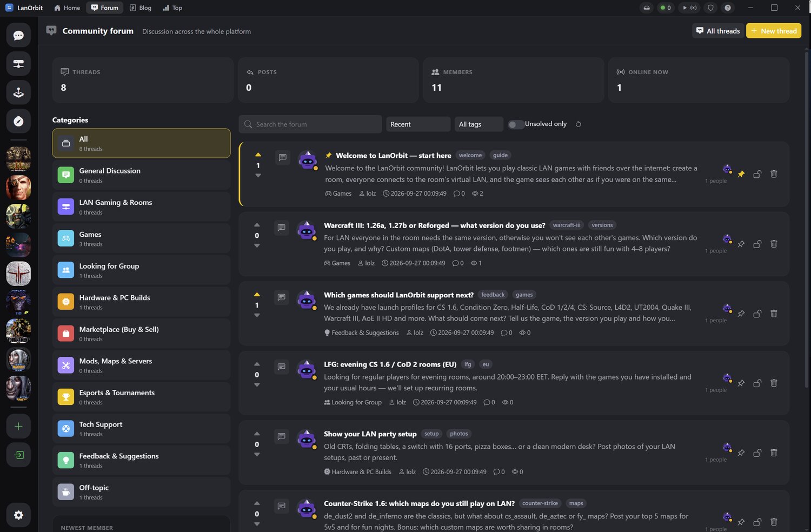Screen dimensions: 811x532
Task: Switch to the Blog tab
Action: pos(141,8)
